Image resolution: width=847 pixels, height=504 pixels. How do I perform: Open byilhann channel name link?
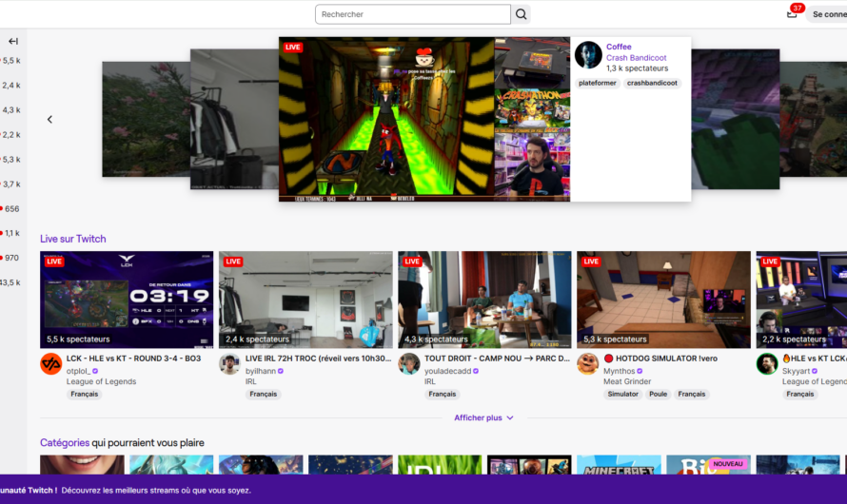(261, 371)
